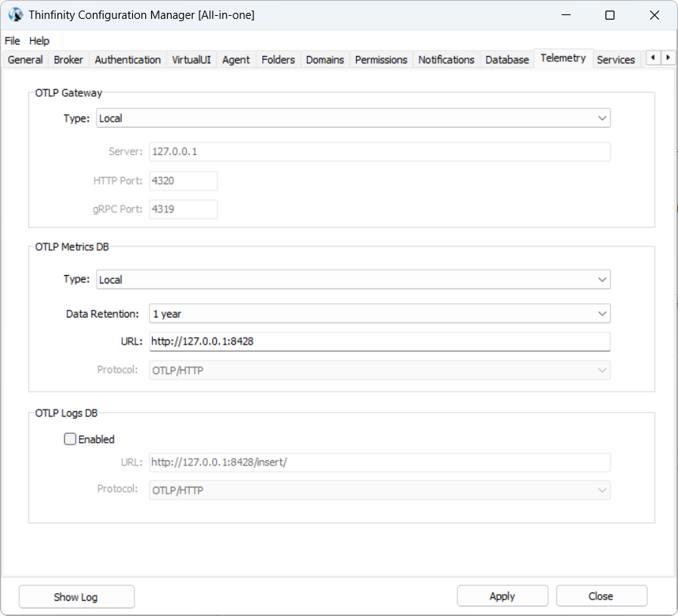Screen dimensions: 678x616
Task: Expand the OTLP Metrics DB Type dropdown
Action: tap(353, 280)
